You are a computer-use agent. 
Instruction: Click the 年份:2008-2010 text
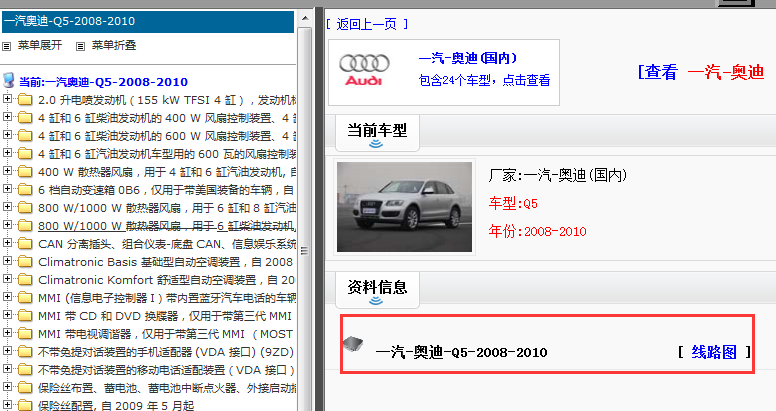tap(537, 231)
